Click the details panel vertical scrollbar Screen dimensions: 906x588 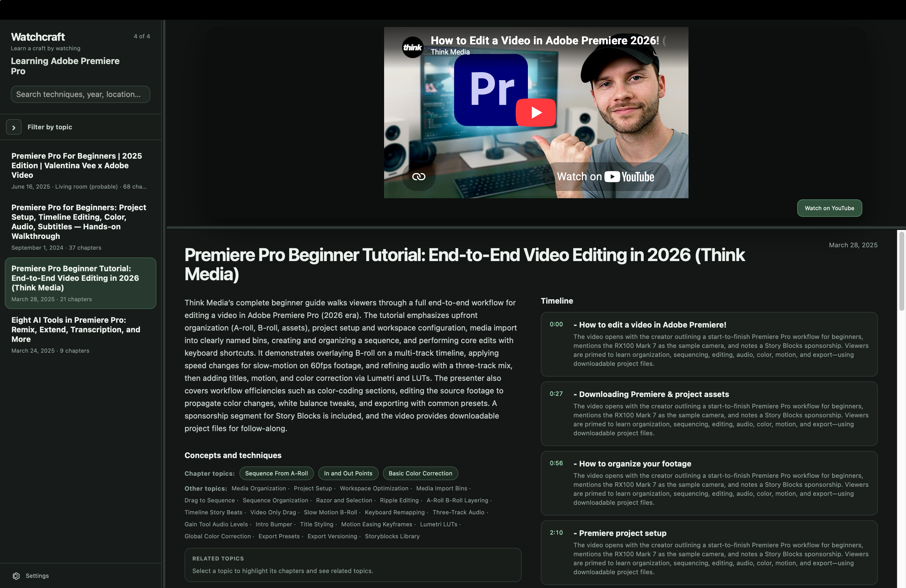click(x=902, y=271)
